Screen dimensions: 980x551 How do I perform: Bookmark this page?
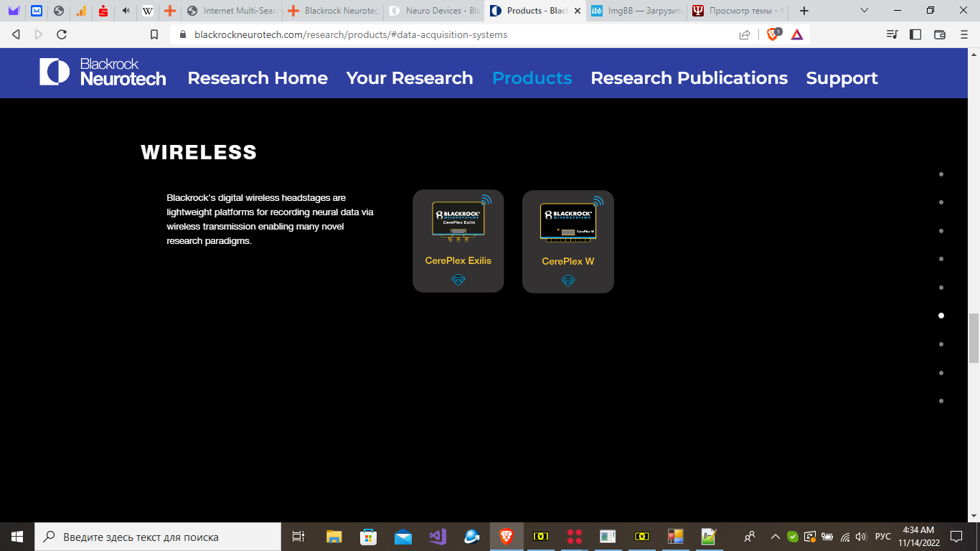coord(154,34)
